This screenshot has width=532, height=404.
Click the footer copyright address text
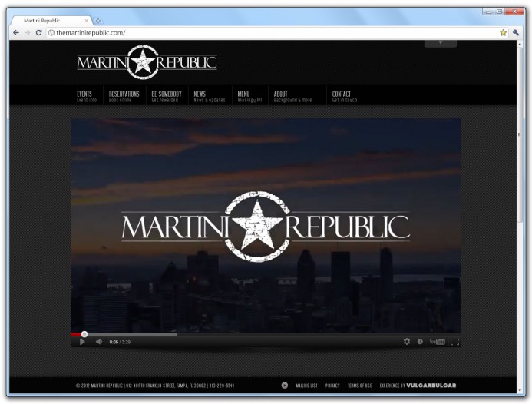pos(155,386)
